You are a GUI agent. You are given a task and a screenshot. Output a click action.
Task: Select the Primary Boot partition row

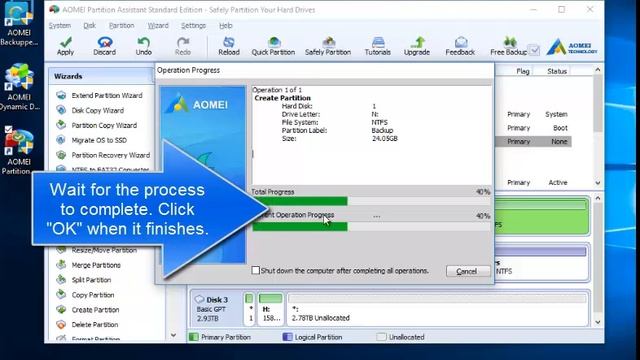533,128
